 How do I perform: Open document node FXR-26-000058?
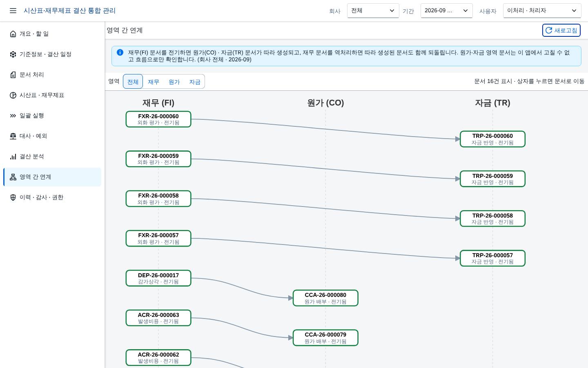pos(158,199)
